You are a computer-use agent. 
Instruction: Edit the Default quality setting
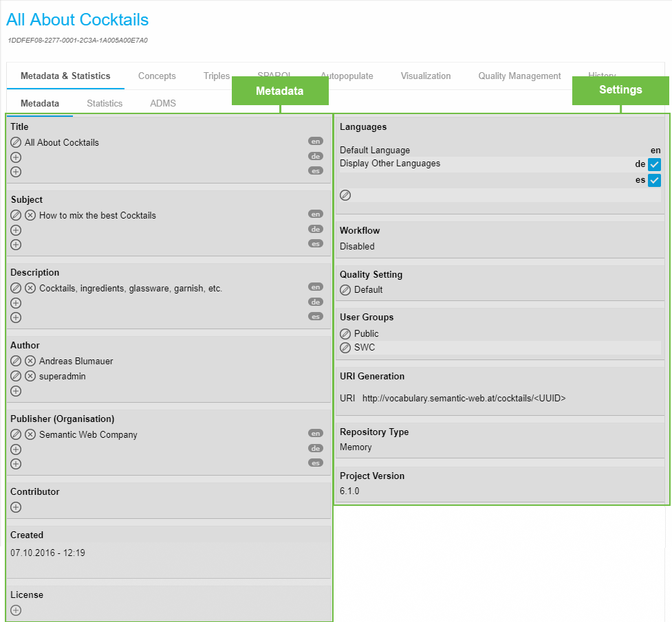[345, 290]
